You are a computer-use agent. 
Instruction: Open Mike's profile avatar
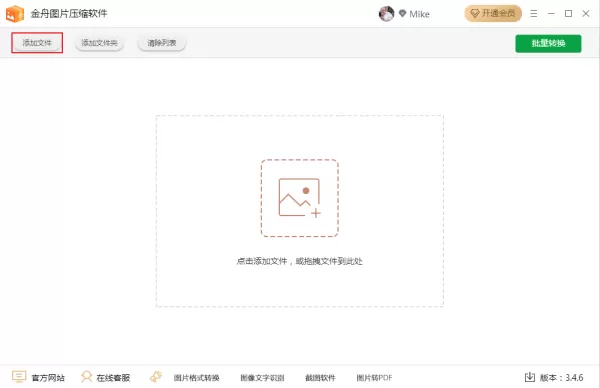click(x=386, y=14)
